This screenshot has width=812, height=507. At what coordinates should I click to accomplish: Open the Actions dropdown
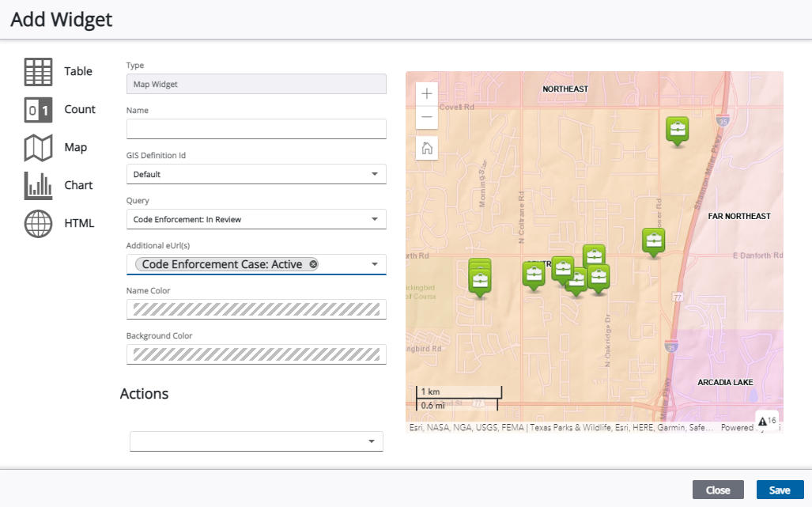[x=372, y=441]
